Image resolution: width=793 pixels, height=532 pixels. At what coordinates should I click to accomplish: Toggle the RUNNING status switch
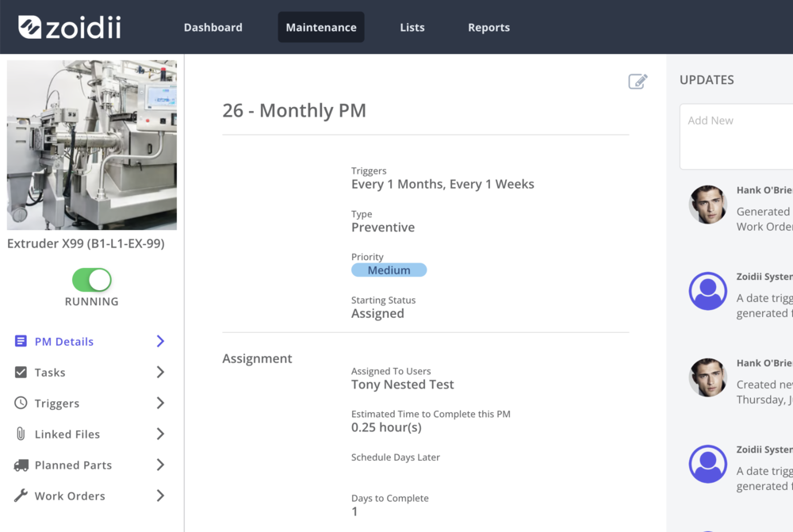(91, 280)
